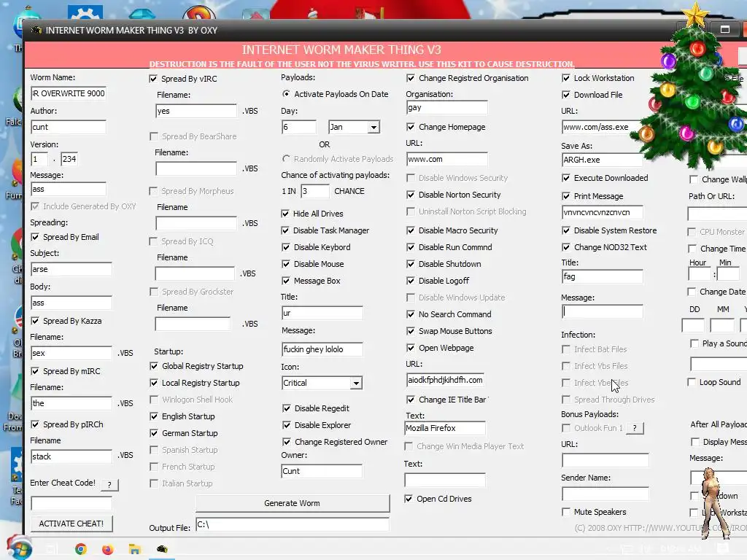
Task: Toggle Change Registered Owner checkbox
Action: (286, 442)
